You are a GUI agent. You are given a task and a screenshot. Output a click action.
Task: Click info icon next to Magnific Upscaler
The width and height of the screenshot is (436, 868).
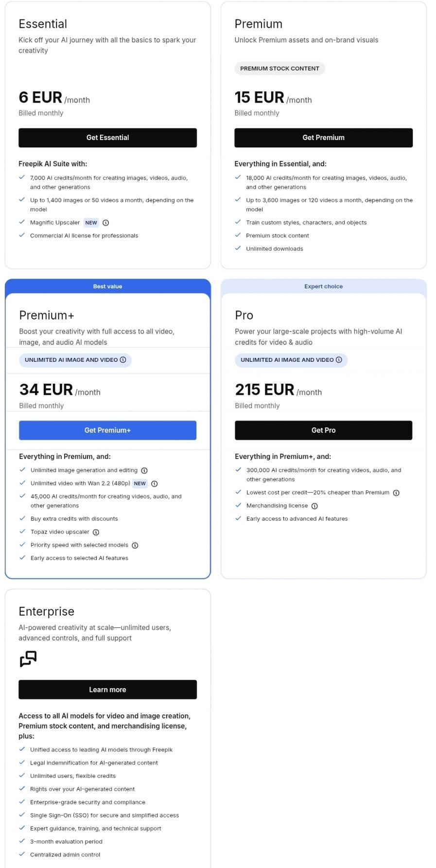point(105,223)
